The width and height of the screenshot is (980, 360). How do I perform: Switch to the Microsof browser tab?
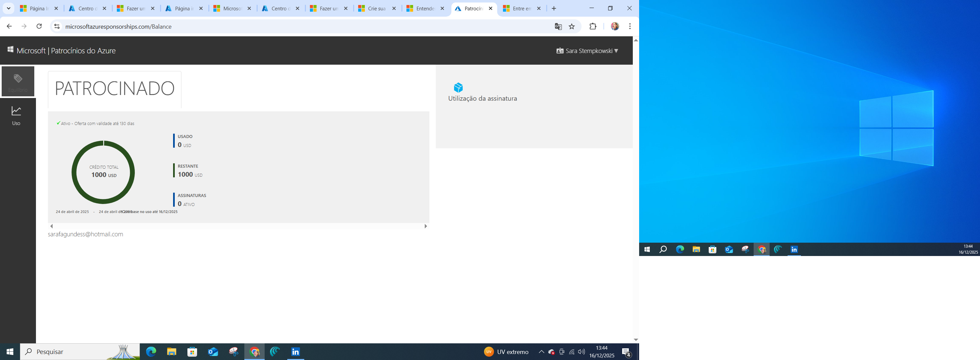232,8
